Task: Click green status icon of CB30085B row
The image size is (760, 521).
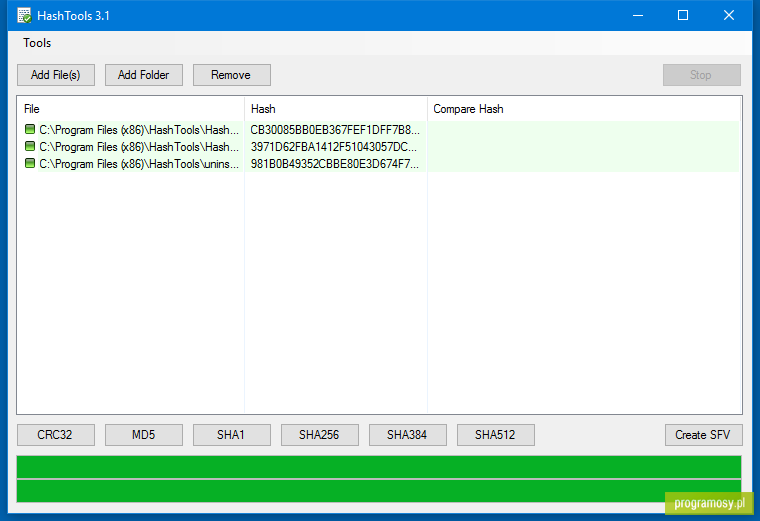Action: 30,129
